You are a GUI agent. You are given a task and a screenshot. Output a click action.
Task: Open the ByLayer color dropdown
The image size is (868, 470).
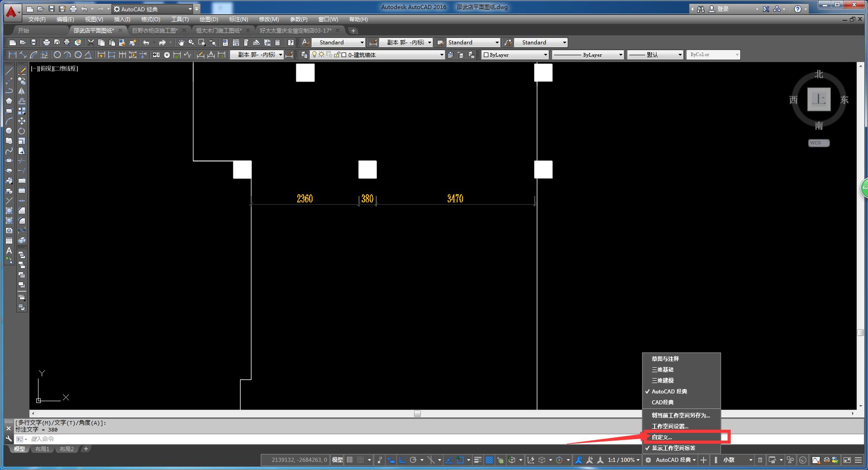(x=515, y=55)
